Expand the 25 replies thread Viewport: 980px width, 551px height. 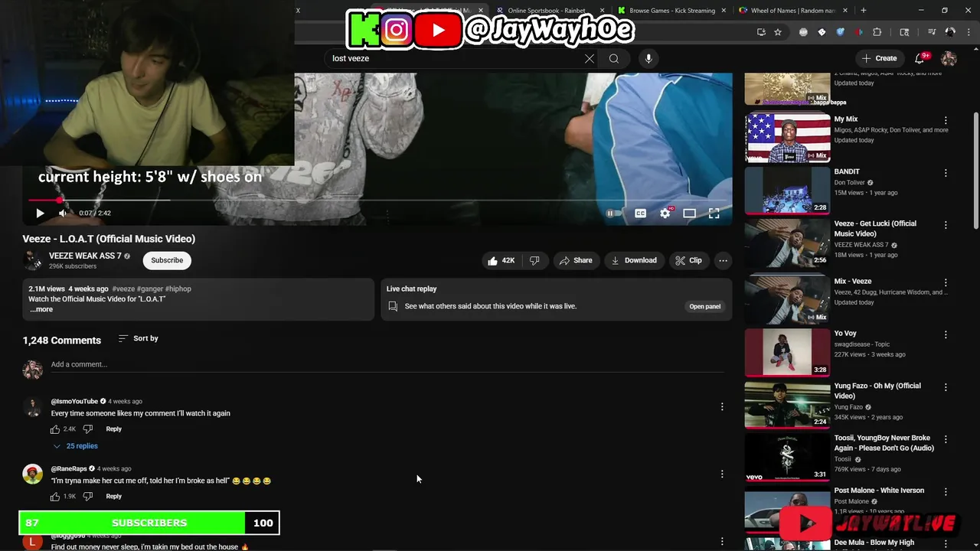(75, 446)
